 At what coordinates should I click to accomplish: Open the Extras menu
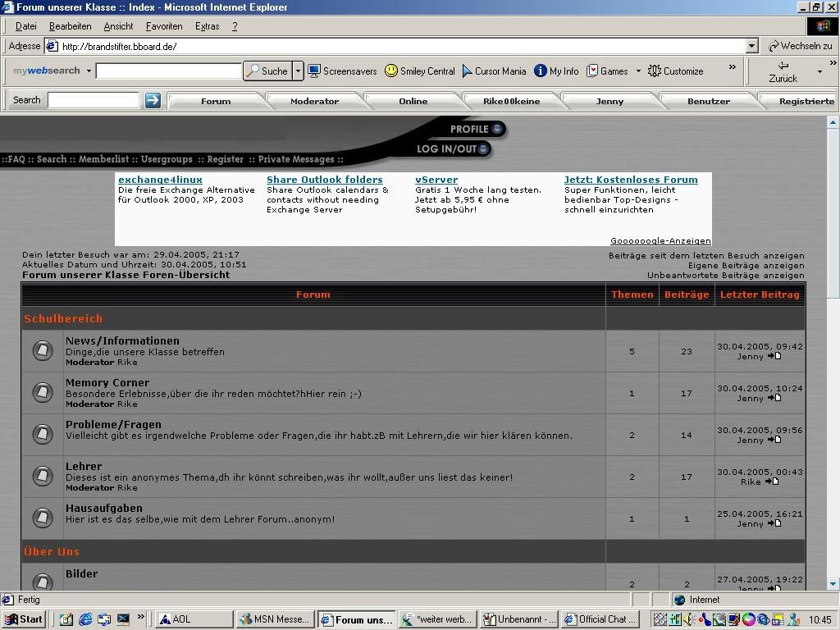pyautogui.click(x=208, y=26)
